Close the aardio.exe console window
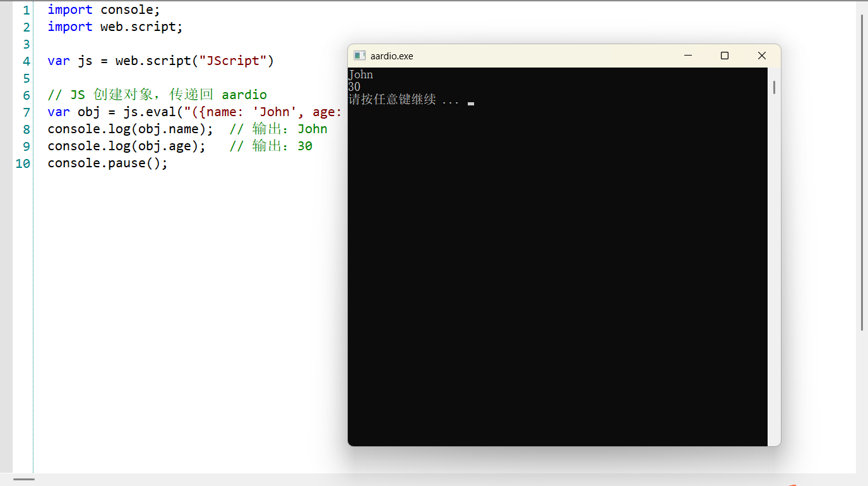Viewport: 868px width, 486px height. pos(762,56)
